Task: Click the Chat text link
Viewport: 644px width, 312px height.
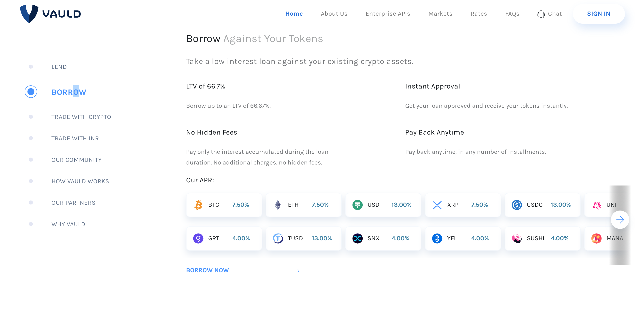Action: [x=555, y=14]
